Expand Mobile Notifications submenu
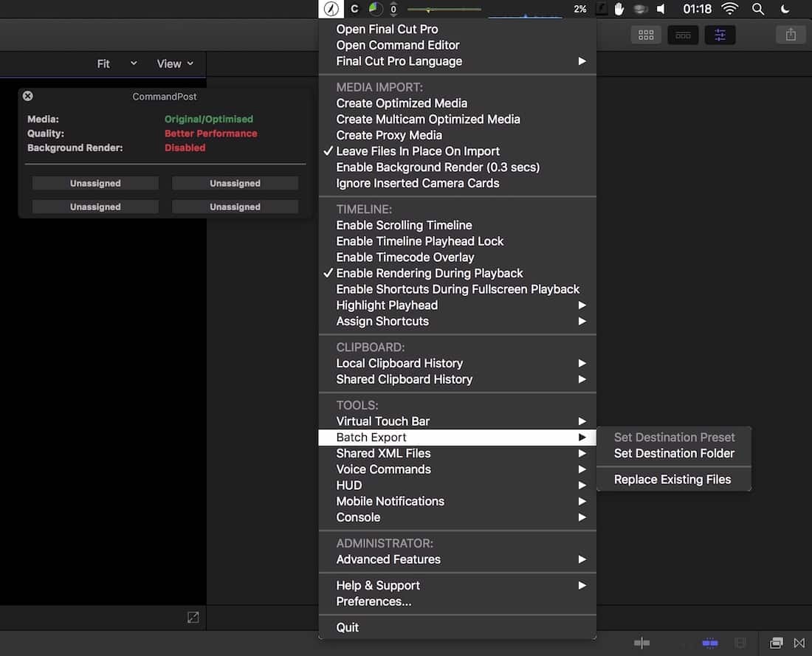 click(x=457, y=502)
